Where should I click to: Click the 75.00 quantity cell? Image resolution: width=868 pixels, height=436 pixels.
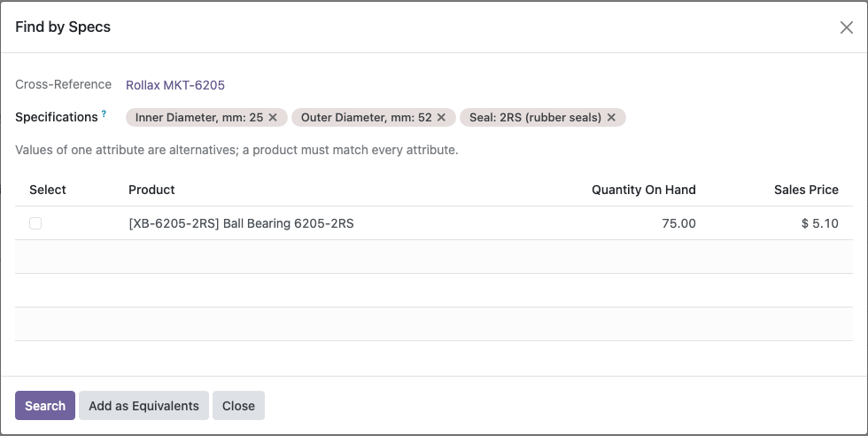coord(678,223)
